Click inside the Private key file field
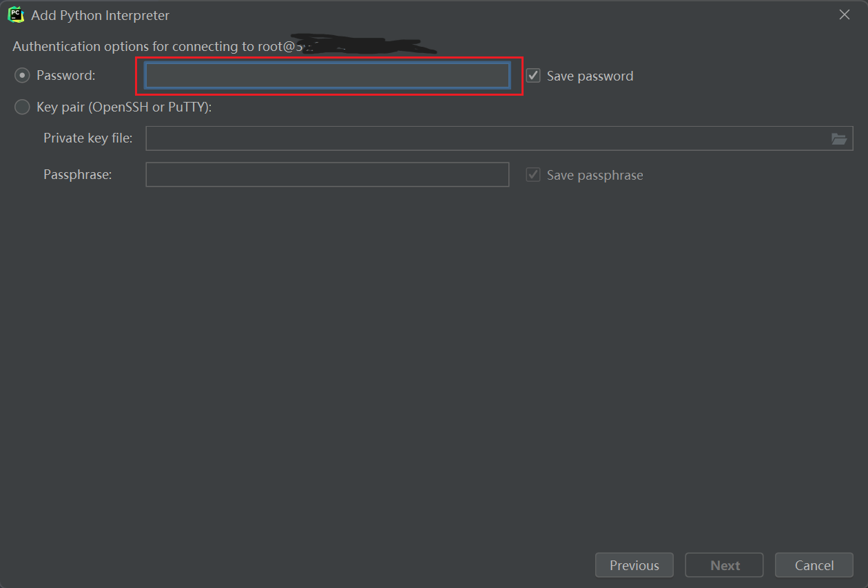 pos(486,138)
